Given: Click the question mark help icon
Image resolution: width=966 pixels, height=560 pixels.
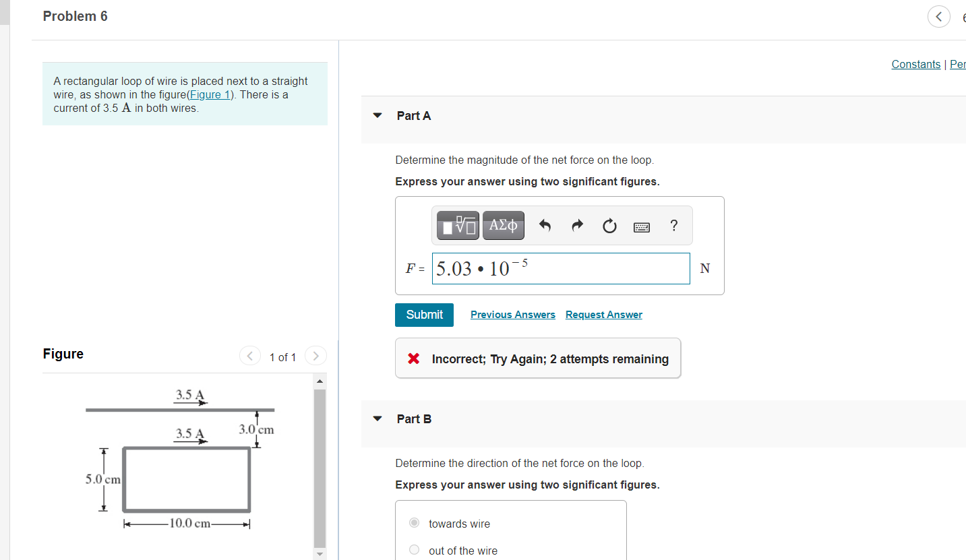Looking at the screenshot, I should coord(673,225).
